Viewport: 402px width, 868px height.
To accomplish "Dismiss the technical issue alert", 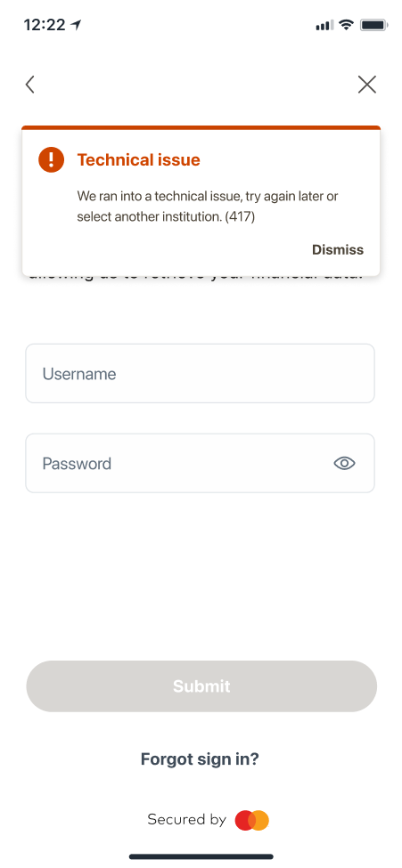I will pyautogui.click(x=338, y=249).
